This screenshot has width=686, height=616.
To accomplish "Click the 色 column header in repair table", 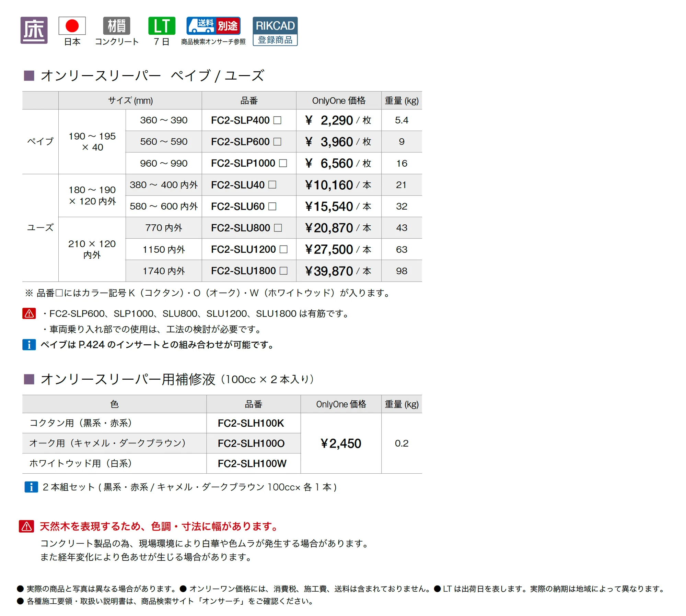I will 115,404.
